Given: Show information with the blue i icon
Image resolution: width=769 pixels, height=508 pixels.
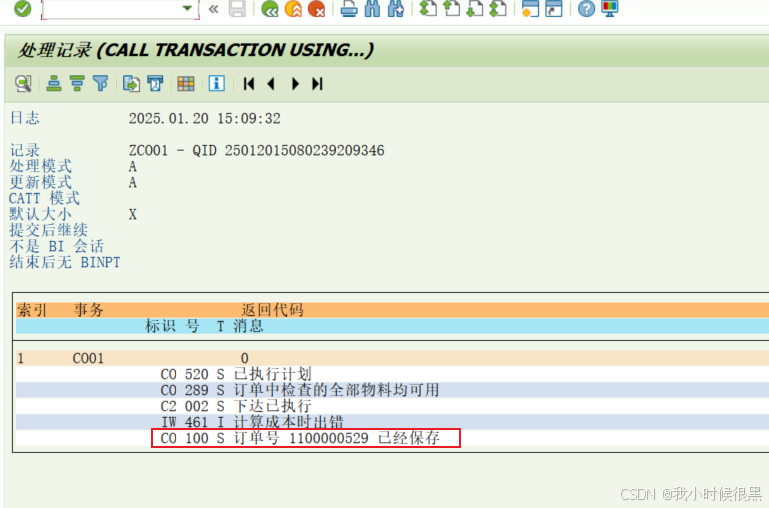Looking at the screenshot, I should tap(216, 83).
